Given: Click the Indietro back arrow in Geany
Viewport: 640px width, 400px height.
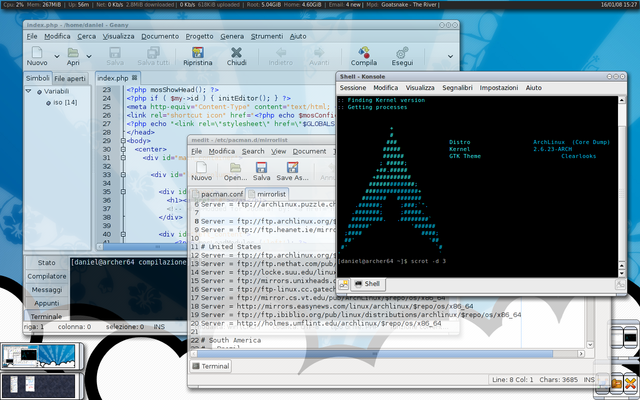Looking at the screenshot, I should click(x=281, y=52).
